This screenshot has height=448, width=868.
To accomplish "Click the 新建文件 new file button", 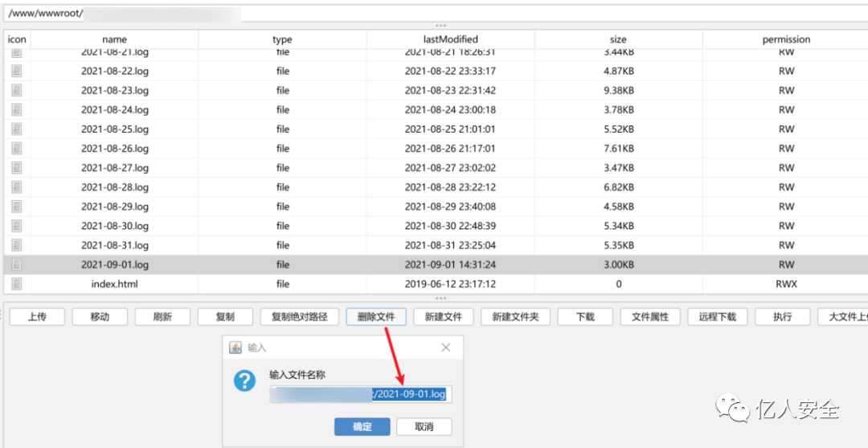I will 443,317.
